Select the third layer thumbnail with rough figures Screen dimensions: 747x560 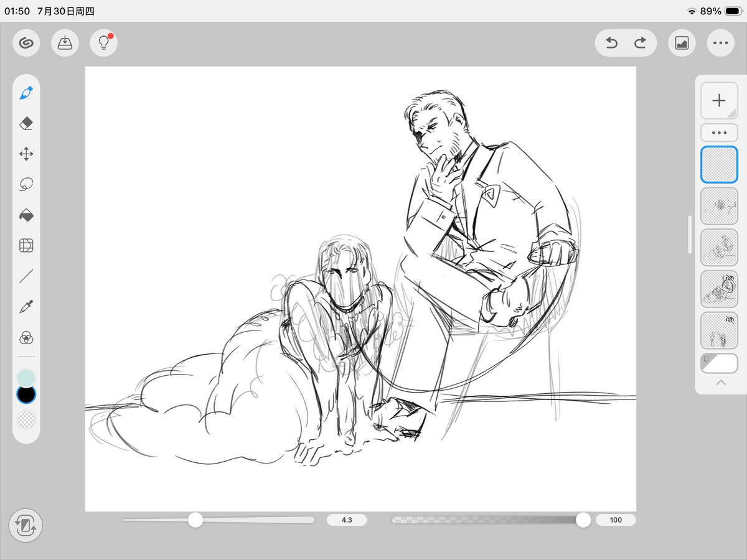pos(719,247)
